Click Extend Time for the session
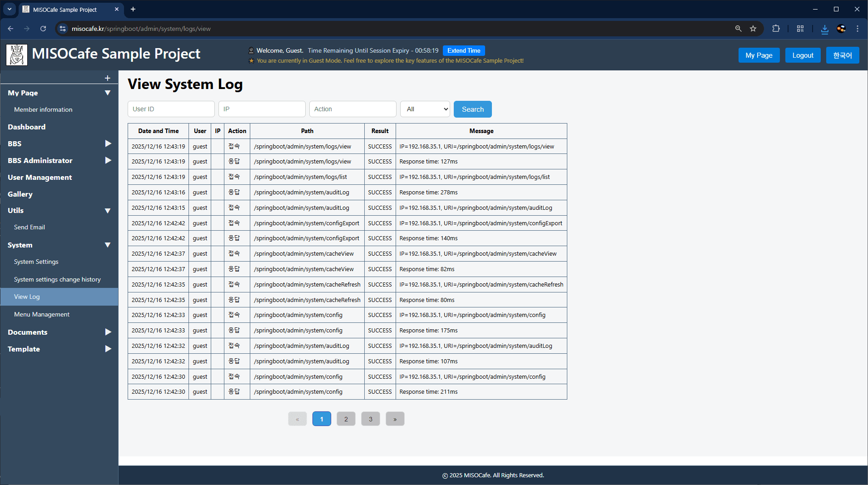This screenshot has height=485, width=868. pyautogui.click(x=463, y=50)
